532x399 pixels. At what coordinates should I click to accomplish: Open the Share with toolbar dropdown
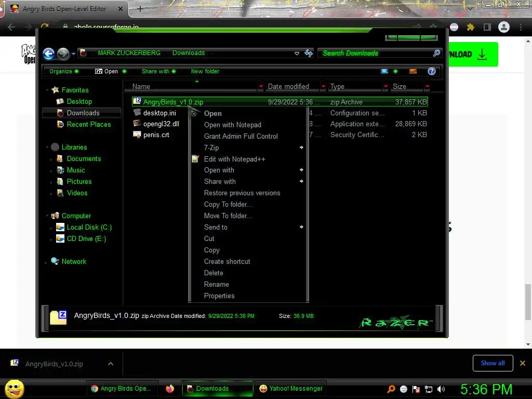click(159, 71)
